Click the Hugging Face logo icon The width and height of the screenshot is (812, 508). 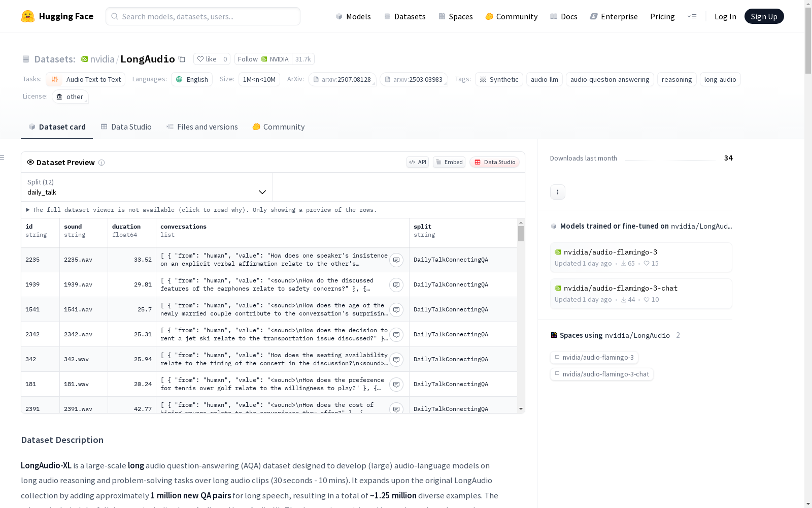[28, 16]
